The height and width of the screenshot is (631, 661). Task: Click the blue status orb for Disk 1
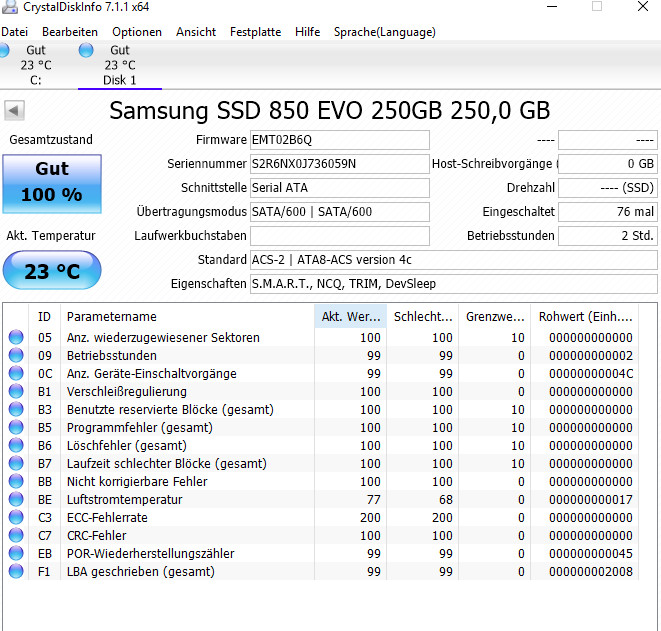coord(86,50)
